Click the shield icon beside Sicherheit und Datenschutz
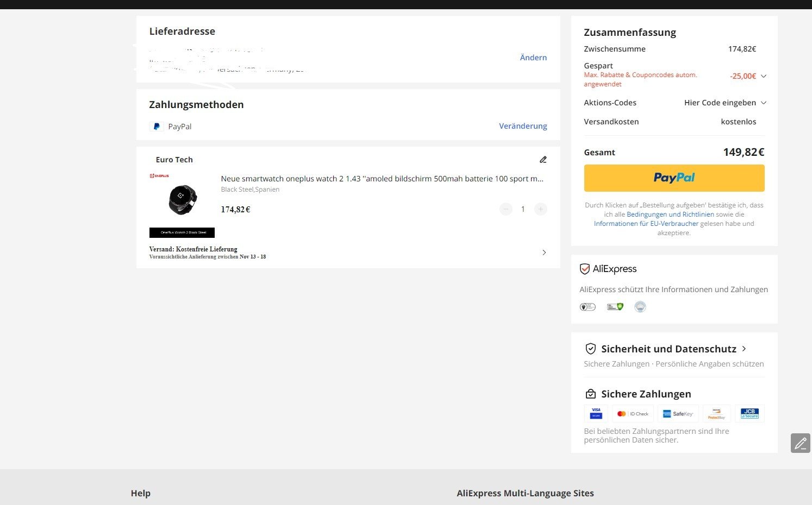The image size is (812, 505). pos(590,349)
